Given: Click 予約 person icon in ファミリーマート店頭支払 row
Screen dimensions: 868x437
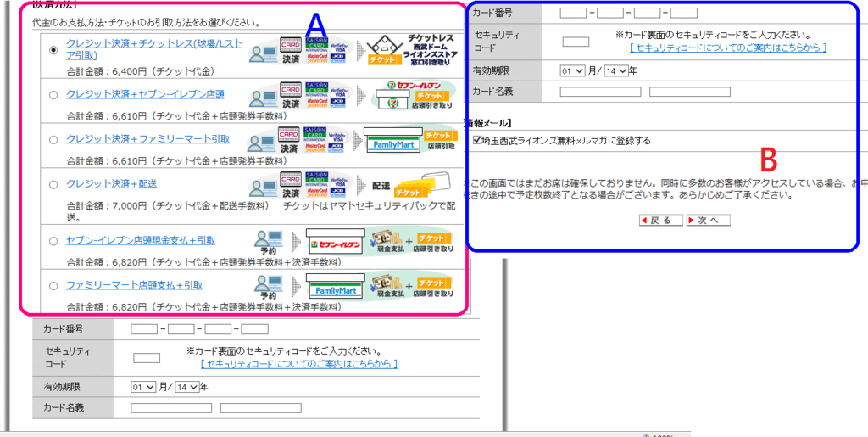Looking at the screenshot, I should (x=269, y=287).
